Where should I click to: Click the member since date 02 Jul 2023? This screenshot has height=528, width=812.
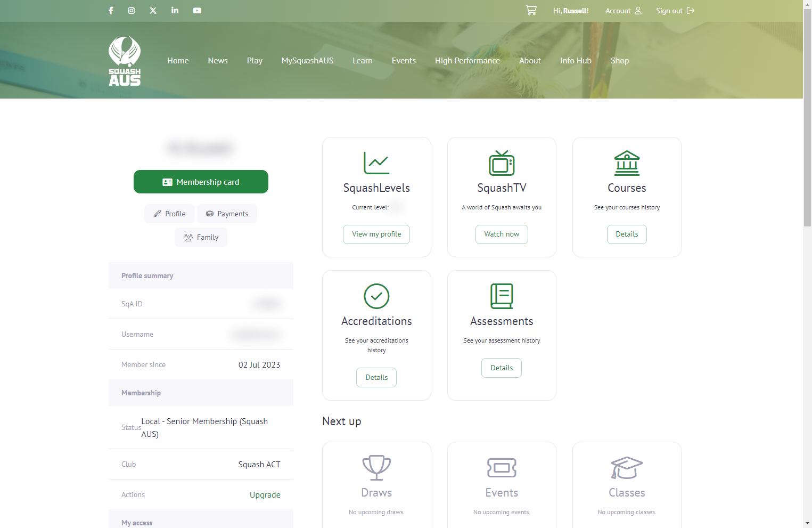[259, 364]
